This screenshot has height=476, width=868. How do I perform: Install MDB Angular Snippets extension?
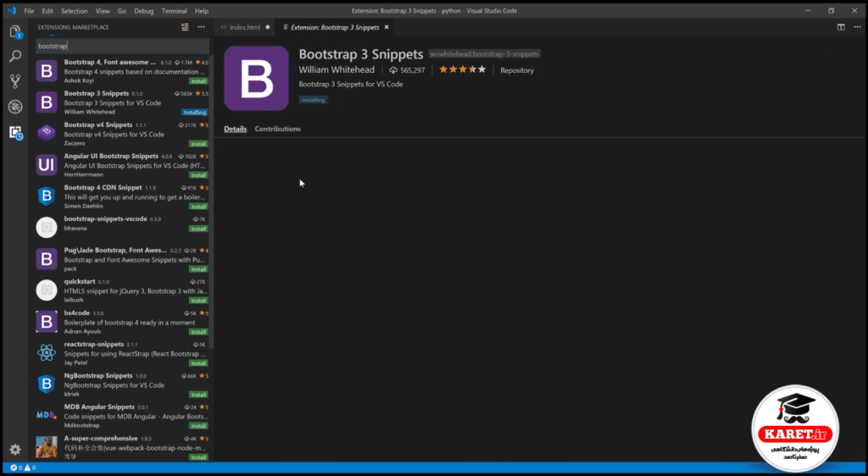pyautogui.click(x=198, y=426)
